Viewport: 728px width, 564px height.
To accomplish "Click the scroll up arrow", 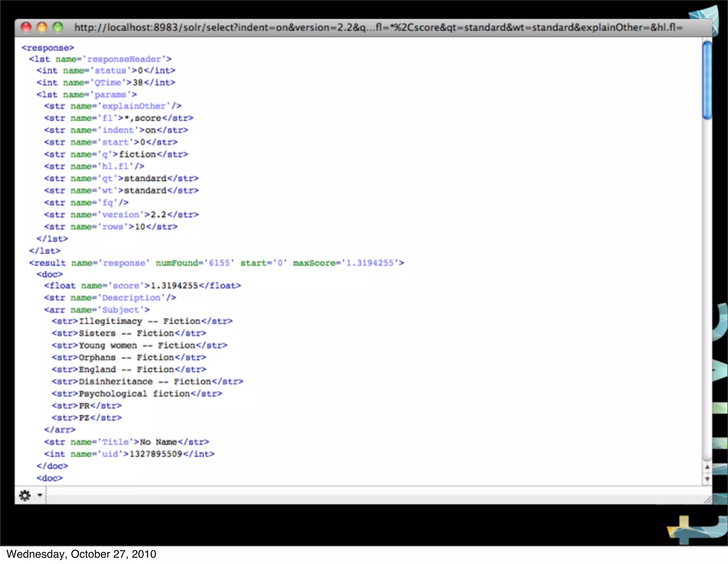I will pyautogui.click(x=707, y=467).
